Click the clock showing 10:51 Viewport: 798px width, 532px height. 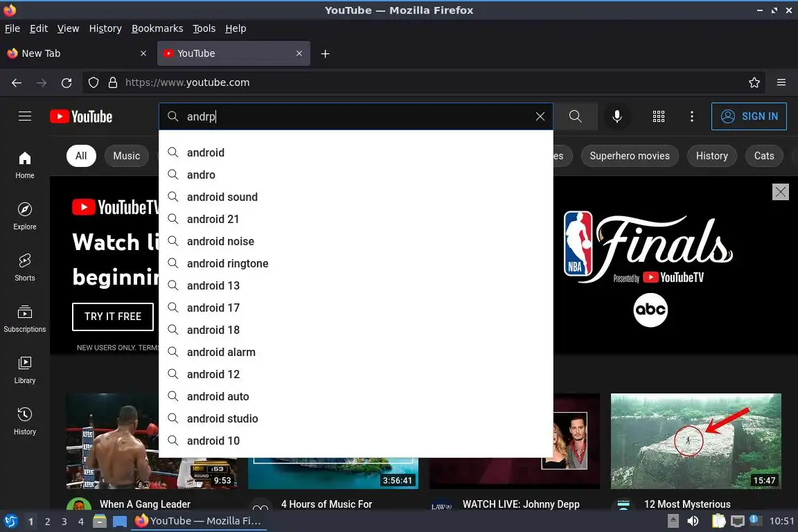click(x=781, y=521)
